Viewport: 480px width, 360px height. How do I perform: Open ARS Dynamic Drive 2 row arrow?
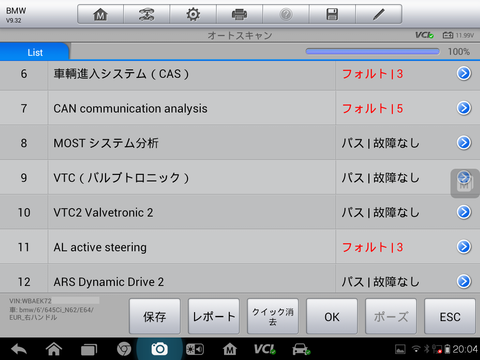(x=464, y=281)
